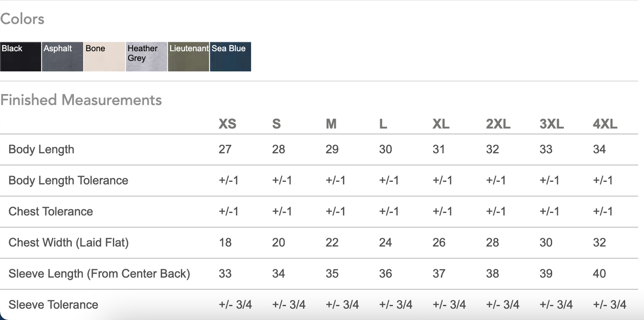644x320 pixels.
Task: Click the Finished Measurements heading
Action: click(x=81, y=100)
